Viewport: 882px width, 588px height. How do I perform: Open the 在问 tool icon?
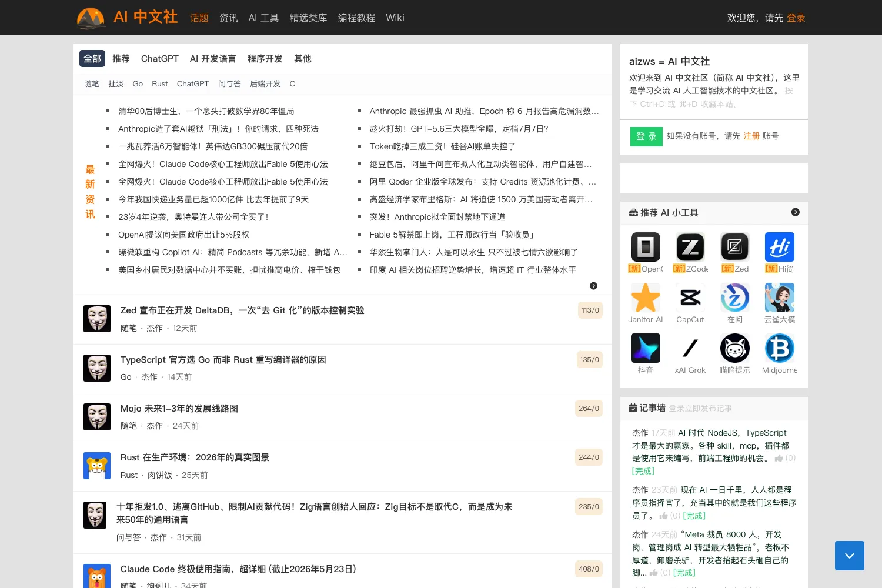coord(735,298)
